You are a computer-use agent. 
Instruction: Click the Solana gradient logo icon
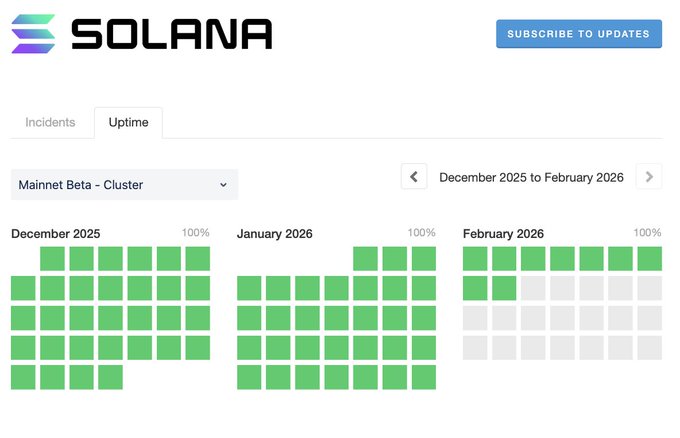coord(34,34)
